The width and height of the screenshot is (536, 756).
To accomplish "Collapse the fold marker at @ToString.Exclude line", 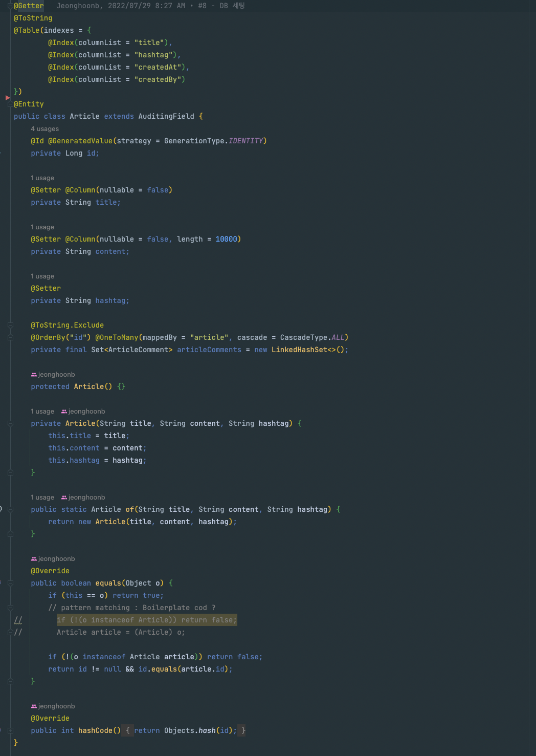I will tap(10, 326).
